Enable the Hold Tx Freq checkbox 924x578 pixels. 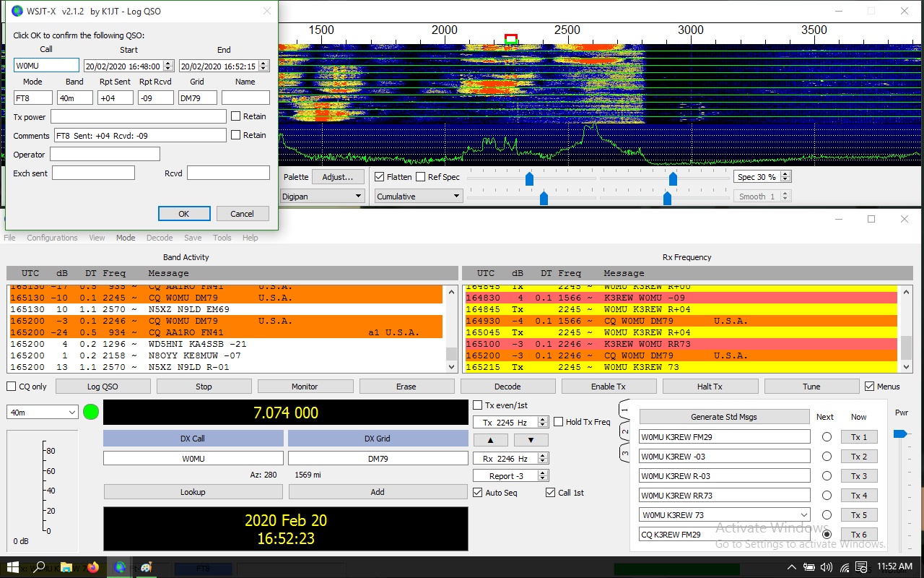pyautogui.click(x=558, y=422)
